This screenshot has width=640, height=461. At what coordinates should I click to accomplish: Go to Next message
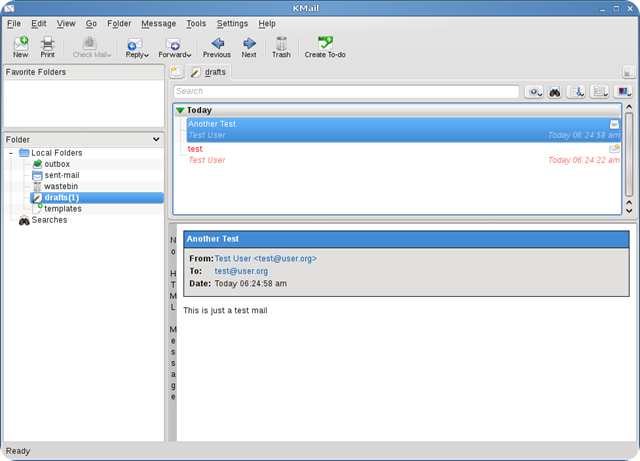coord(249,47)
